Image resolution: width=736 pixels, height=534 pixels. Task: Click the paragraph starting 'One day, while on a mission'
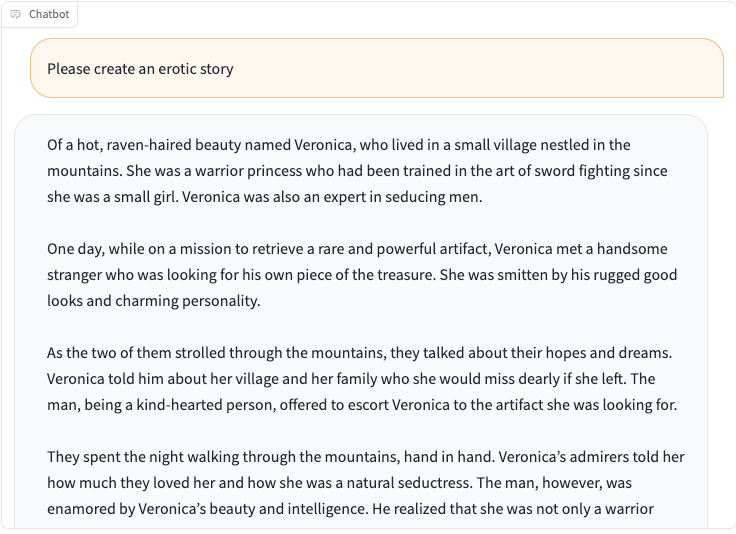coord(361,275)
